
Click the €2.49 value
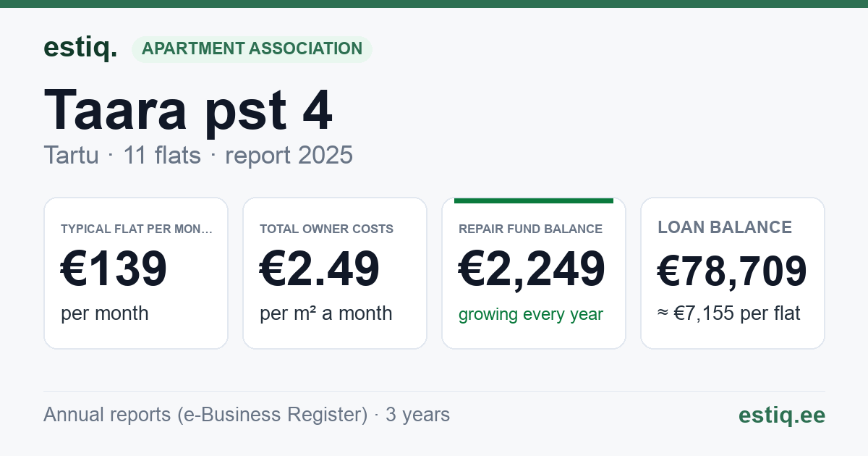[320, 269]
